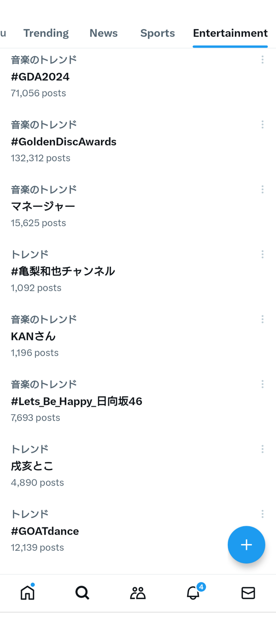Switch to the Trending tab
Viewport: 276px width, 644px height.
click(46, 33)
